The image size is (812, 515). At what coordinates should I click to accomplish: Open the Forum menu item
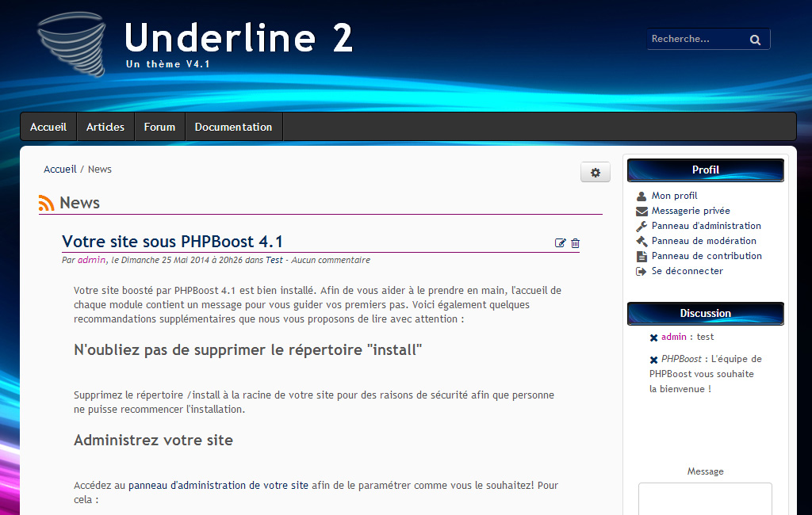(x=159, y=127)
